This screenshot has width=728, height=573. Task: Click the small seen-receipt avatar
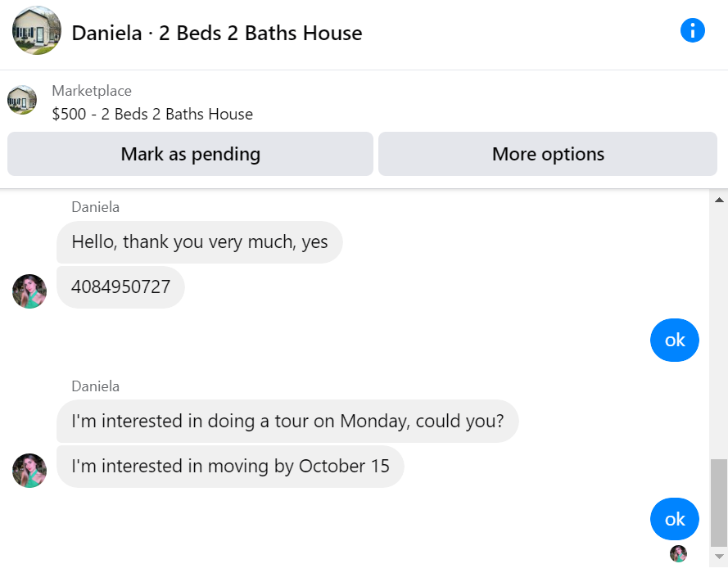tap(678, 553)
